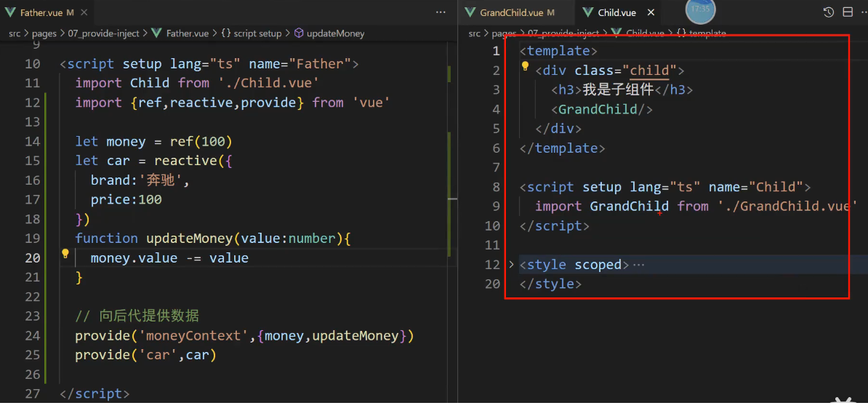Click line number 8 in Child.vue
868x408 pixels.
tap(496, 187)
